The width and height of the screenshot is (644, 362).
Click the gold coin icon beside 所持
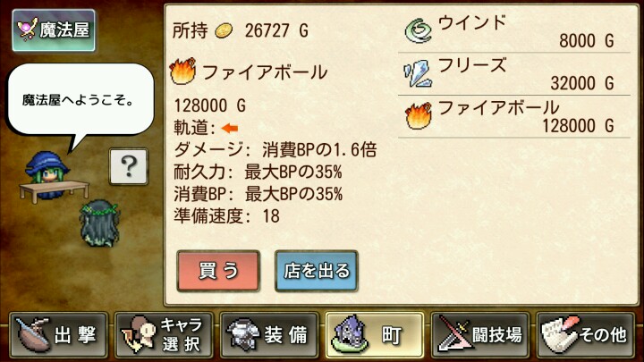(225, 30)
